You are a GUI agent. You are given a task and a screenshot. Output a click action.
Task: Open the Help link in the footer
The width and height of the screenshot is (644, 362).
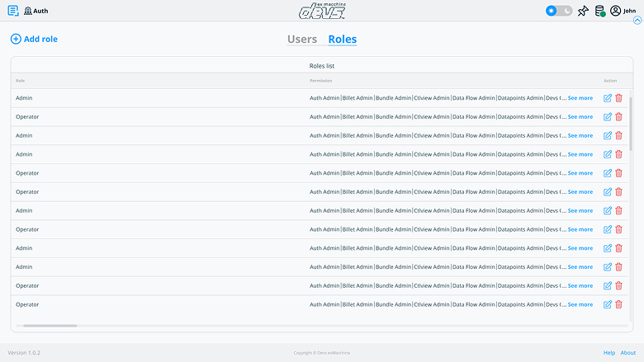609,353
